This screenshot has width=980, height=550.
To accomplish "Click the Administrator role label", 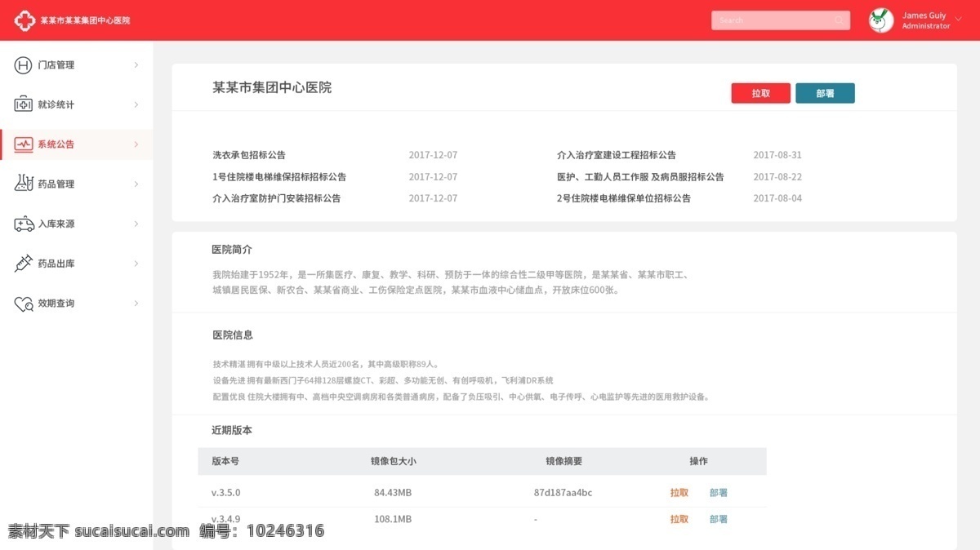I will tap(926, 26).
